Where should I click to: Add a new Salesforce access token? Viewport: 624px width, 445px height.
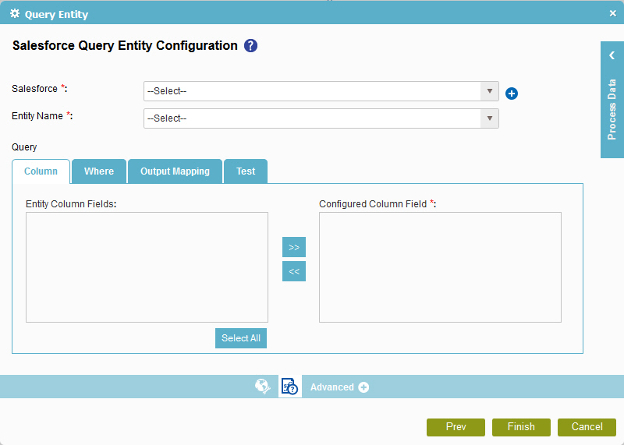511,94
